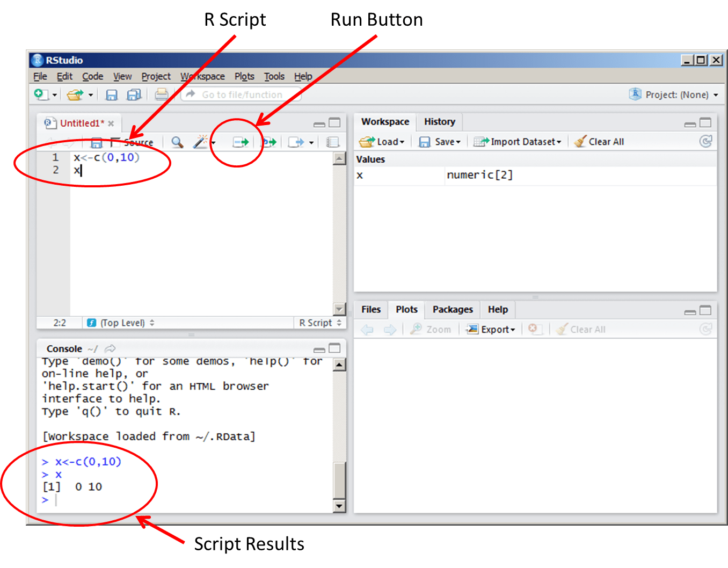
Task: Expand the recent files dropdown arrow
Action: 91,95
